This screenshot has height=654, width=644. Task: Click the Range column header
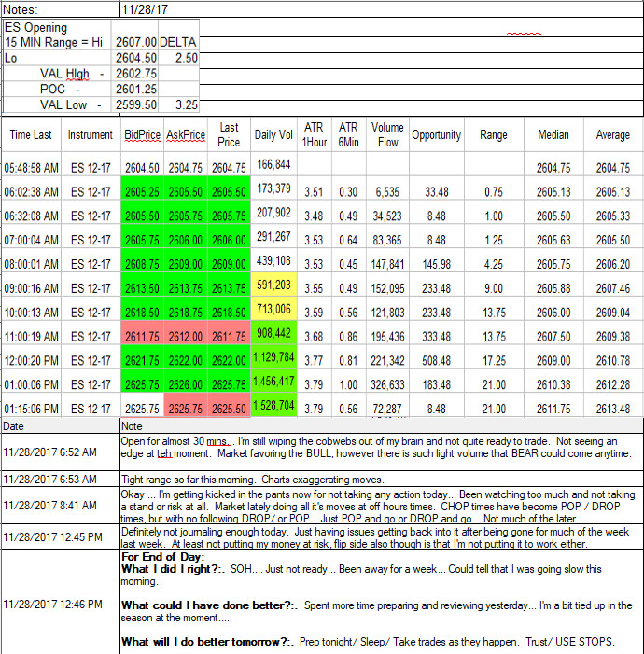pos(494,134)
